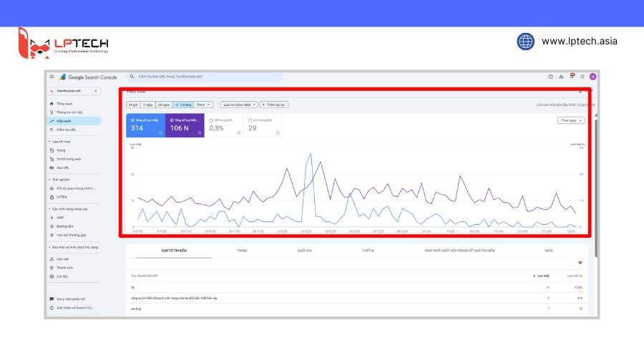
Task: Open the Theo ngày chart grouping dropdown
Action: [x=571, y=120]
